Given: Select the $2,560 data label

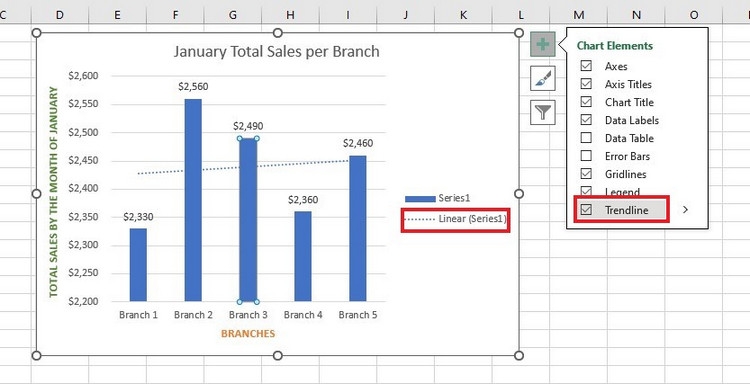Looking at the screenshot, I should [193, 87].
